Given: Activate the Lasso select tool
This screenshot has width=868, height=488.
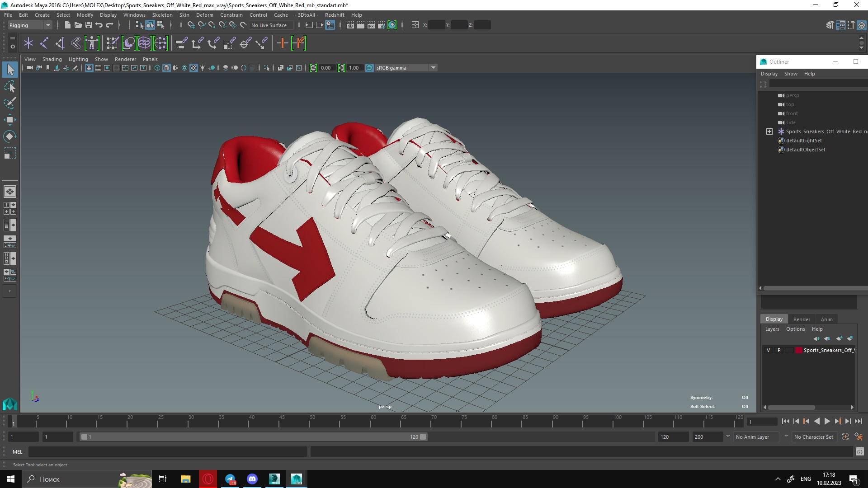Looking at the screenshot, I should [x=10, y=86].
